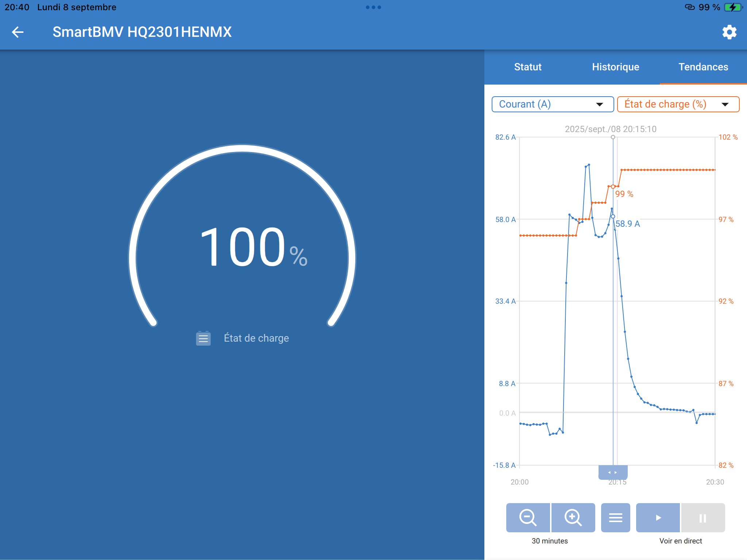Switch to the Historique tab
The height and width of the screenshot is (560, 747).
tap(615, 67)
